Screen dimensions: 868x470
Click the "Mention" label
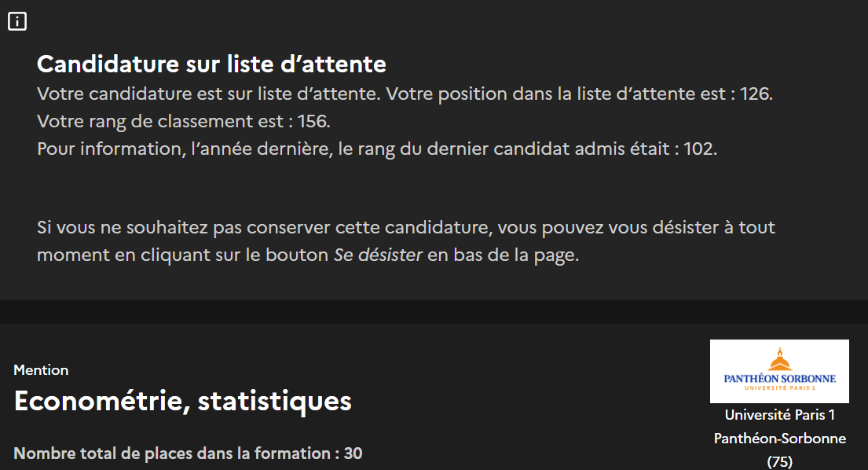[x=41, y=369]
